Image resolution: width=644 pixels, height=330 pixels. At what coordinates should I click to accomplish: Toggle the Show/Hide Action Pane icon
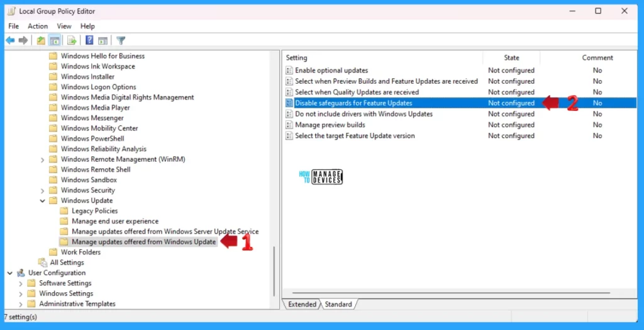(103, 40)
